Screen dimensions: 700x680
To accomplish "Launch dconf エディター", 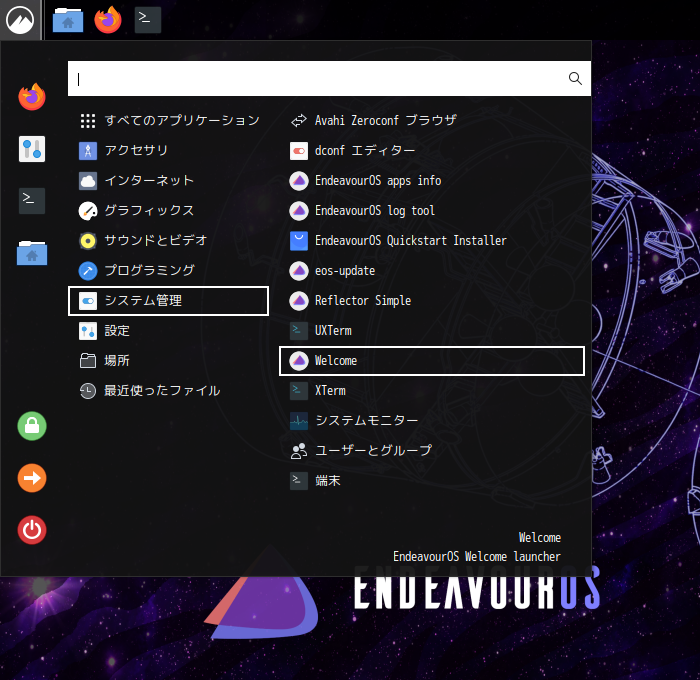I will [x=432, y=150].
